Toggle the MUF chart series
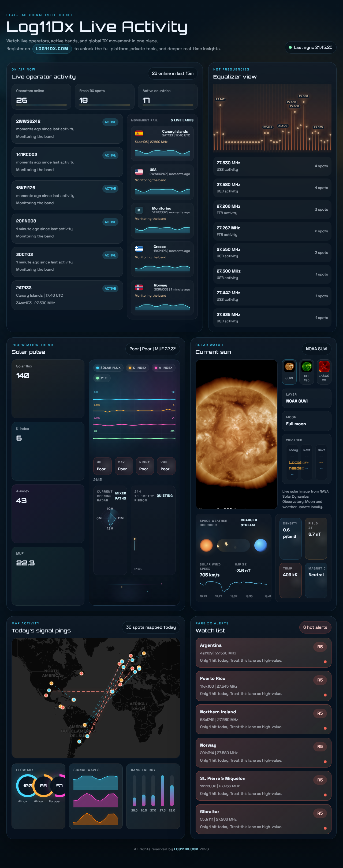The width and height of the screenshot is (343, 868). (102, 378)
